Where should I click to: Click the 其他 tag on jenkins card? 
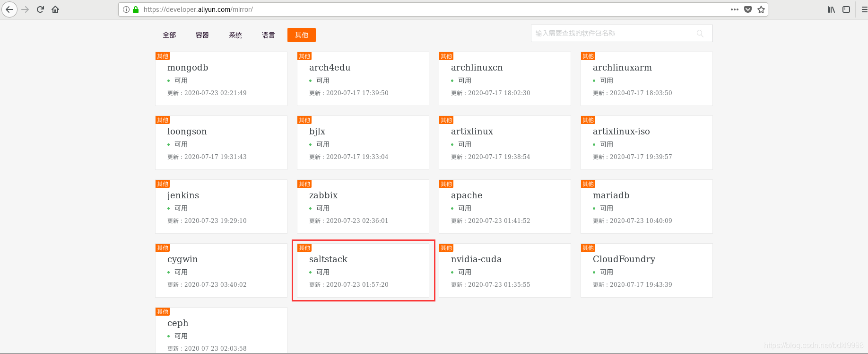[163, 184]
